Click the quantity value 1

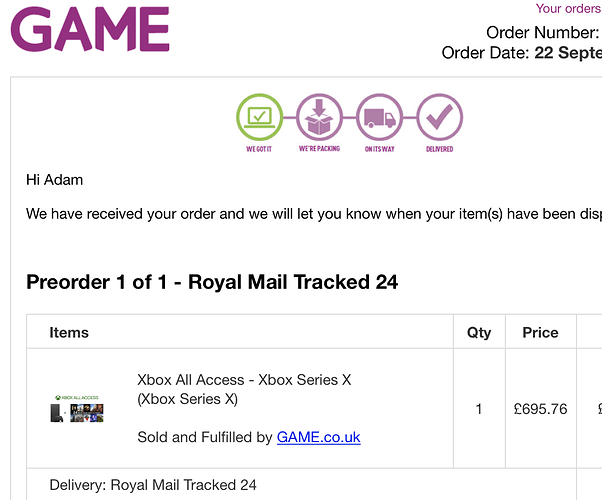pos(479,409)
